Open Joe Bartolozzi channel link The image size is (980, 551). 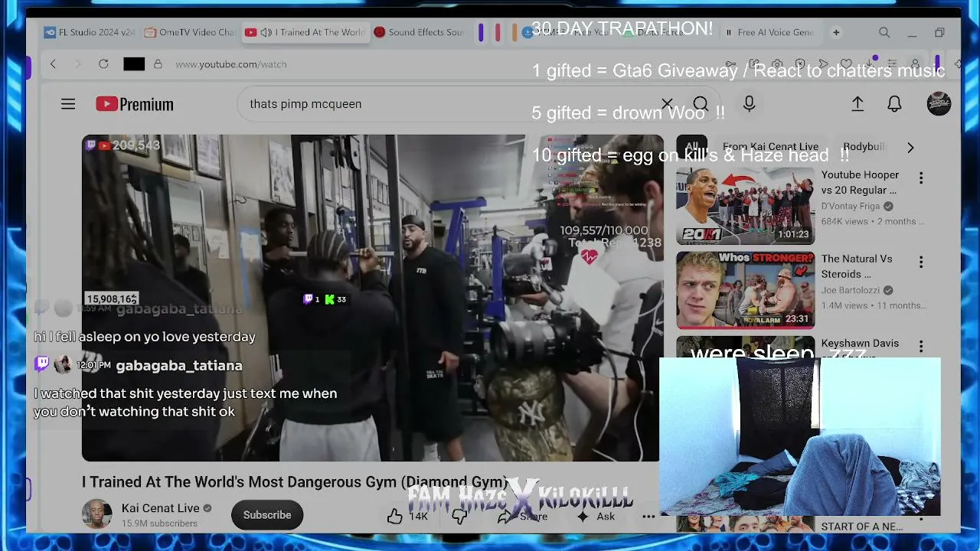coord(851,291)
